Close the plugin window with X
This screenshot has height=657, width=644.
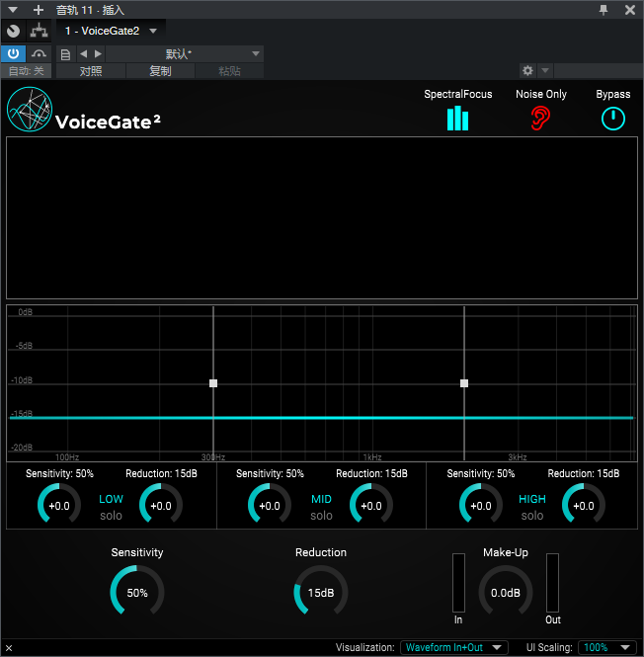click(x=630, y=10)
